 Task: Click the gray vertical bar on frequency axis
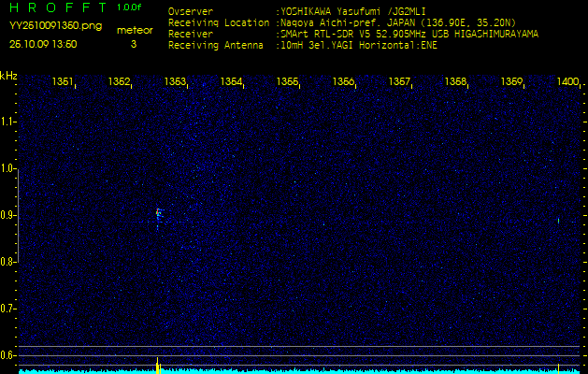point(19,216)
